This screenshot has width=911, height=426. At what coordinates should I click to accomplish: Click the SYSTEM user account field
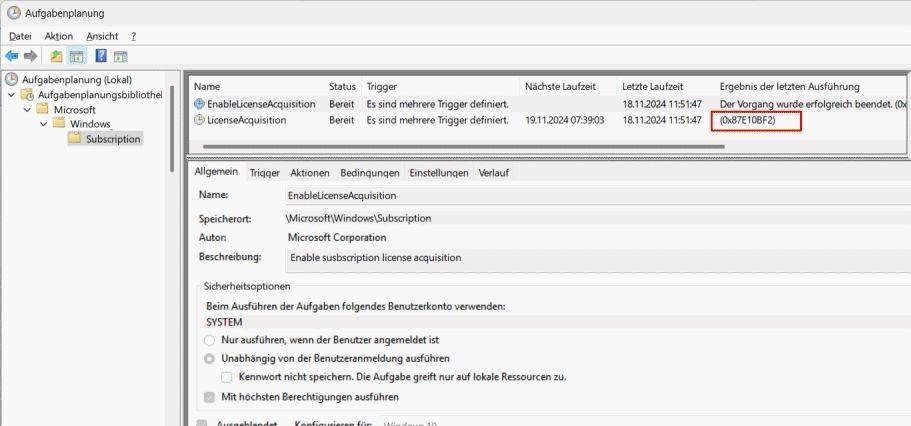click(558, 322)
